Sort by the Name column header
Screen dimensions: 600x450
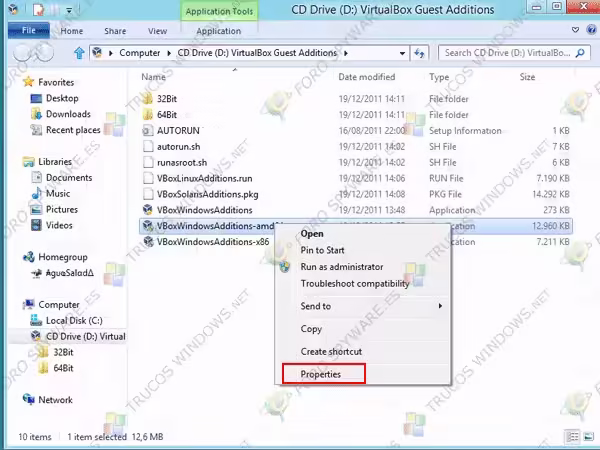tap(153, 77)
